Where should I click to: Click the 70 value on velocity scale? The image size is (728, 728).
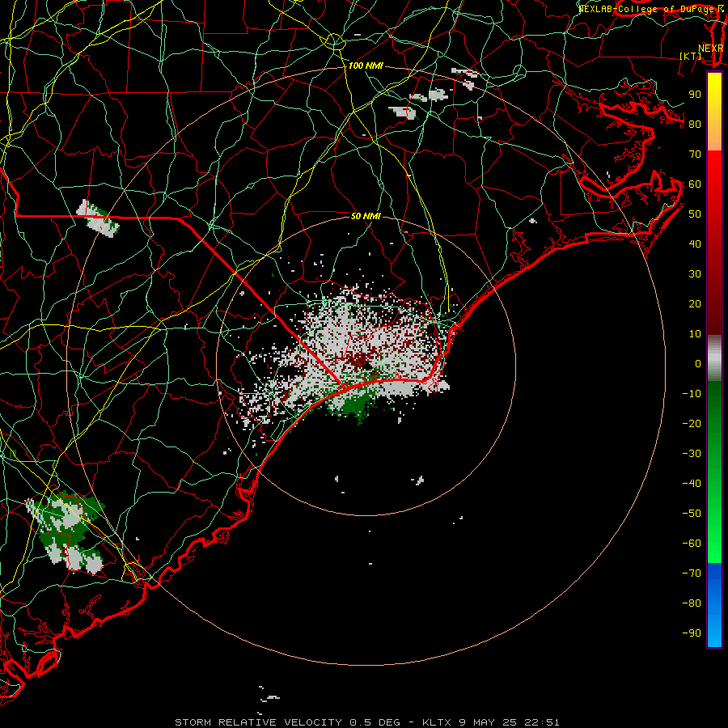695,154
